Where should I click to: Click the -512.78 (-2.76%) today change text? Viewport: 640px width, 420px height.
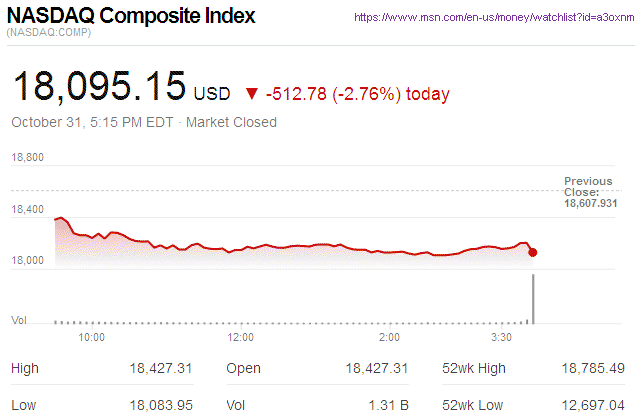[x=358, y=94]
